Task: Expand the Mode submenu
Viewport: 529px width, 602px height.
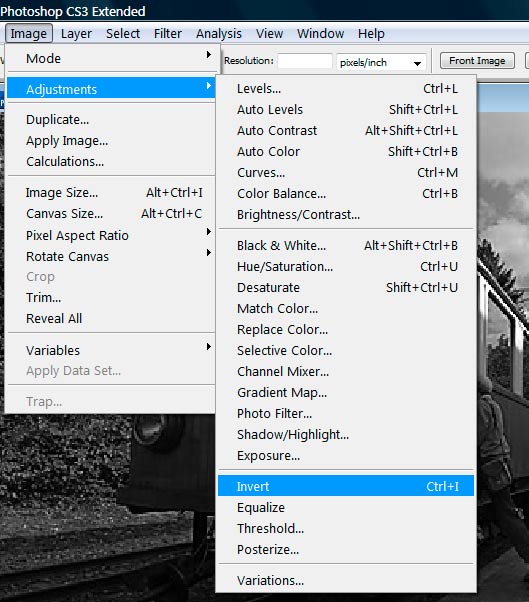Action: tap(111, 58)
